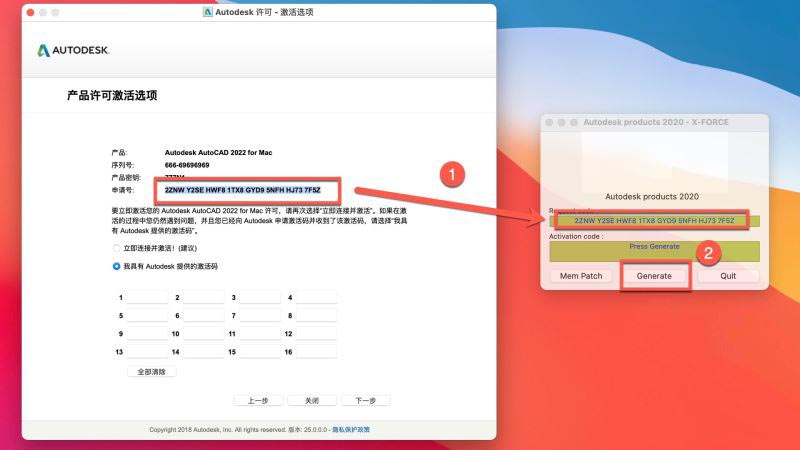The height and width of the screenshot is (450, 800).
Task: Select the 我具有 Autodesk 提供的激活码 radio option
Action: 116,266
